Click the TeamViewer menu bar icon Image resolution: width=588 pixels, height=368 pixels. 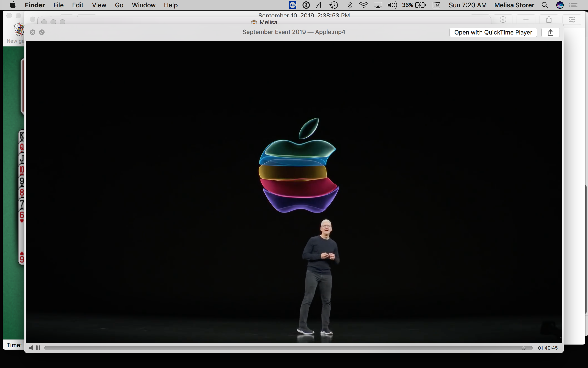tap(293, 5)
